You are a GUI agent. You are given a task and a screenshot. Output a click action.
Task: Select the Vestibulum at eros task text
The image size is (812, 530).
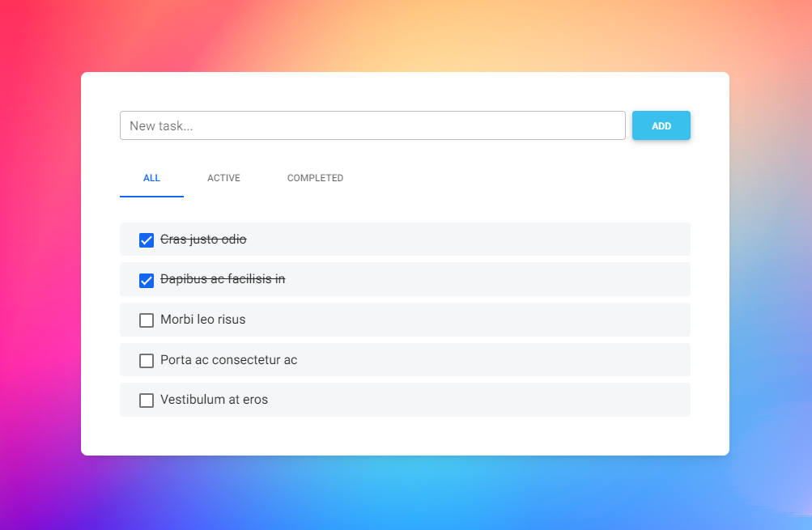click(x=214, y=399)
